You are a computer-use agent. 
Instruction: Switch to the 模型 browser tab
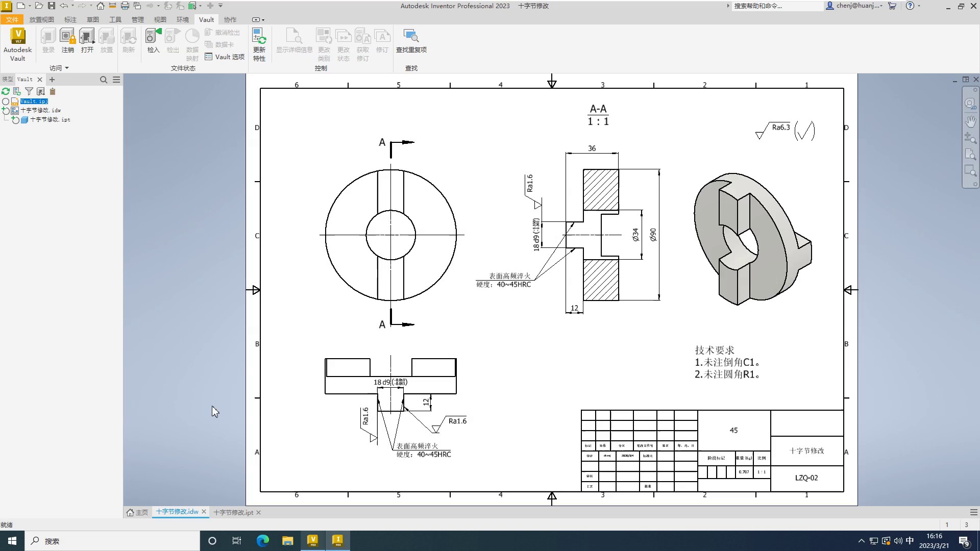(7, 79)
